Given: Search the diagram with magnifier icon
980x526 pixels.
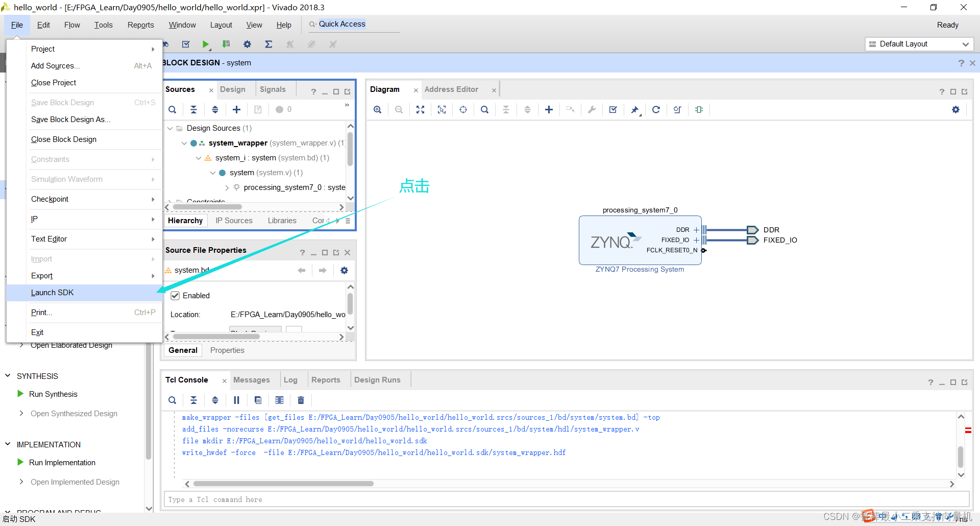Looking at the screenshot, I should point(484,109).
